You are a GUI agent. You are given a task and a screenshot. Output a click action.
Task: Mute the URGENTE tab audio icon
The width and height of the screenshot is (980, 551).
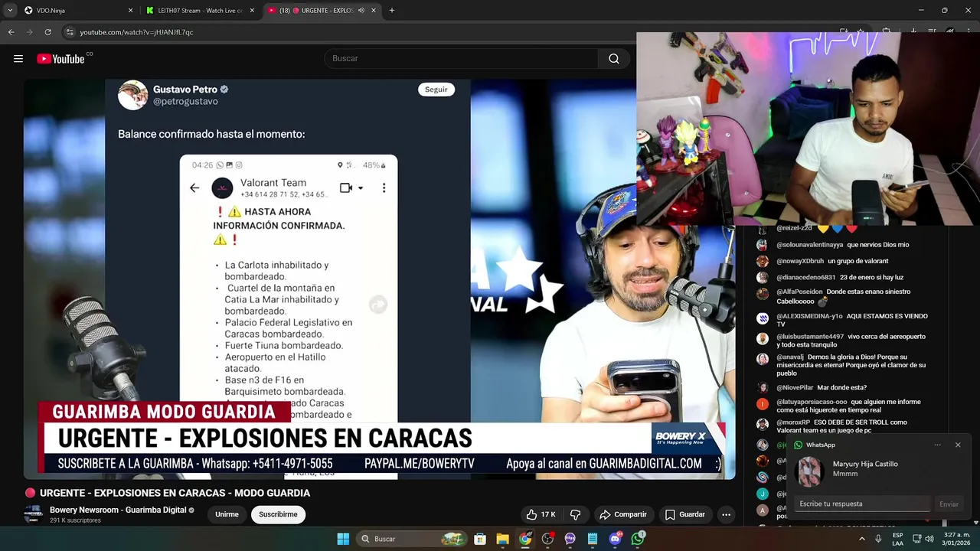(361, 11)
